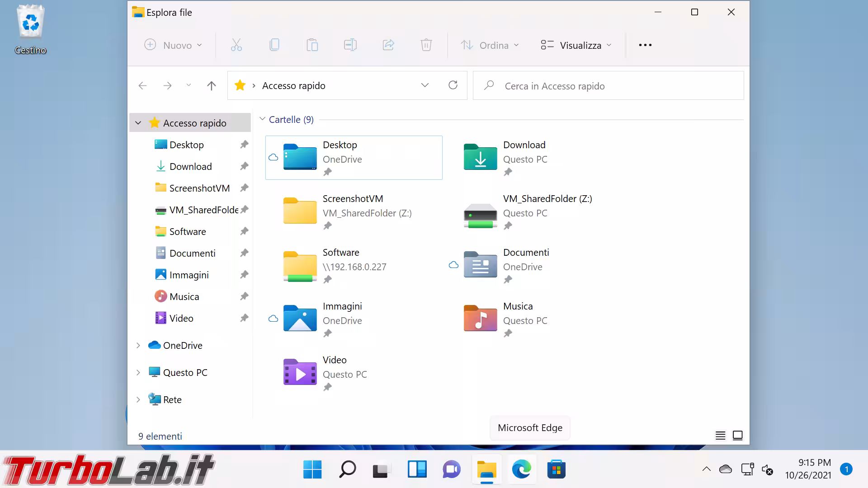
Task: Expand the OneDrive tree node
Action: [x=138, y=346]
